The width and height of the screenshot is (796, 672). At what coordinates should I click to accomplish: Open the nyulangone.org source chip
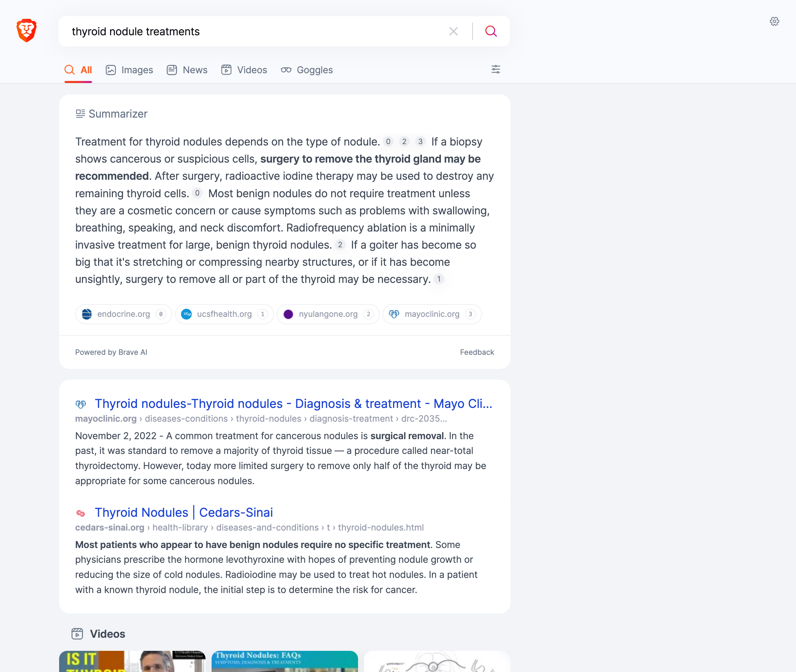point(328,314)
